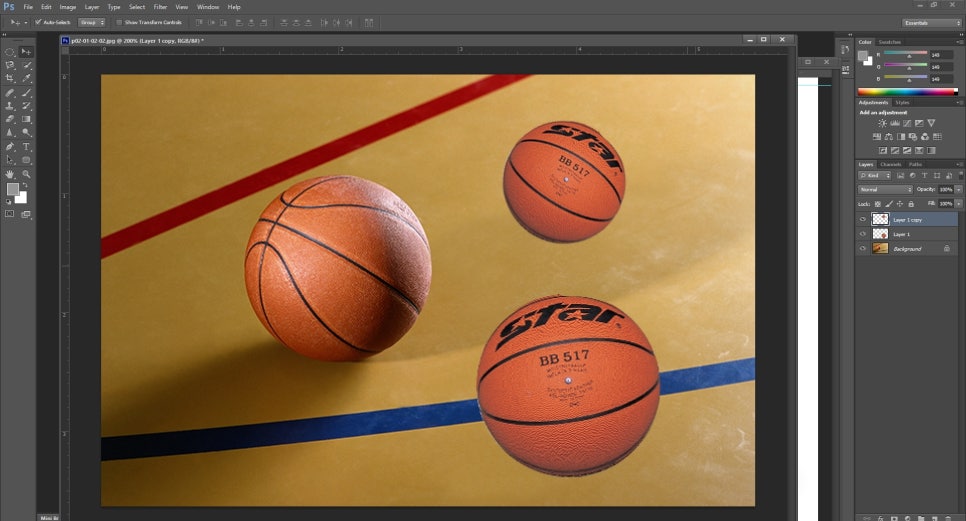
Task: Open the Essentials workspace dropdown
Action: coord(932,23)
